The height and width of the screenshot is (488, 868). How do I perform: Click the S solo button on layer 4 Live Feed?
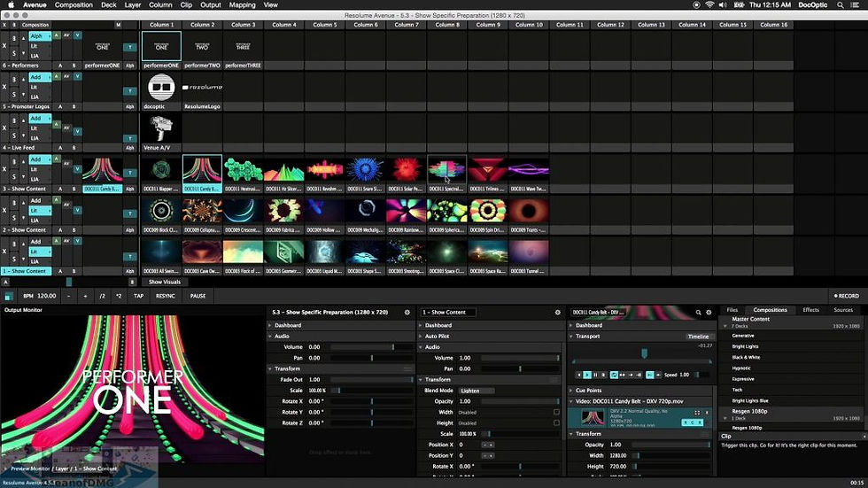[x=14, y=135]
